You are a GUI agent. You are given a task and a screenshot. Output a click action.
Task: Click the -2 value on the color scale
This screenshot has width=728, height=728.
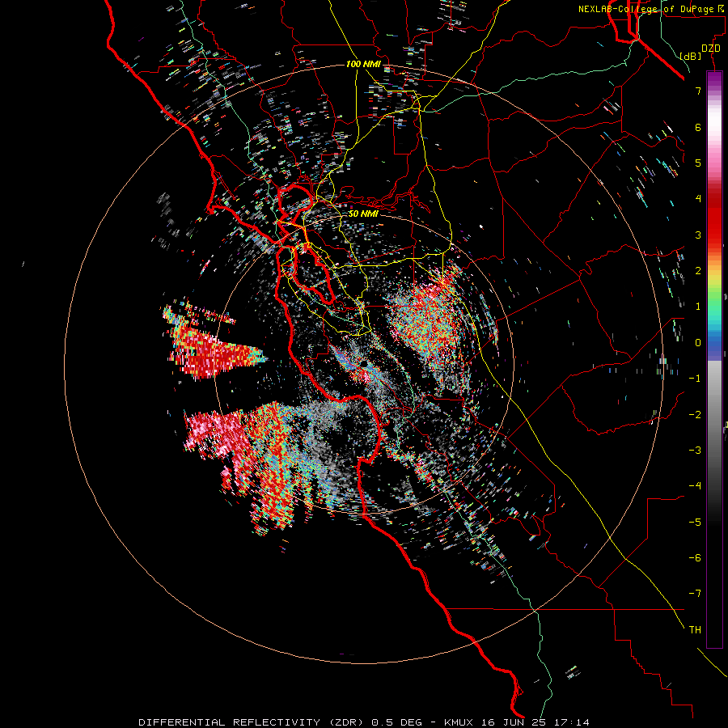[695, 415]
